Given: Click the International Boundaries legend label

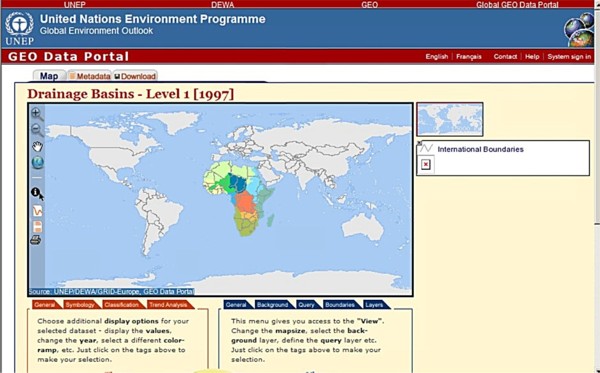Looking at the screenshot, I should pyautogui.click(x=480, y=149).
